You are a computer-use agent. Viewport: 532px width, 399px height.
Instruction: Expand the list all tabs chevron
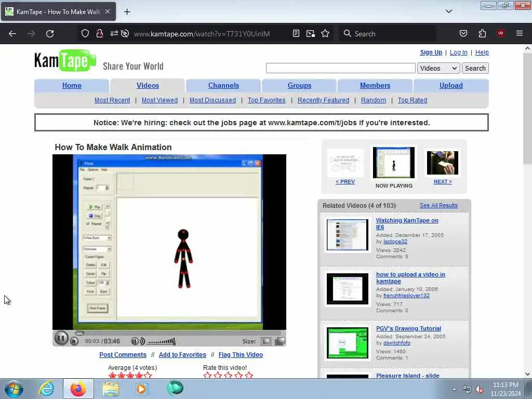[448, 11]
